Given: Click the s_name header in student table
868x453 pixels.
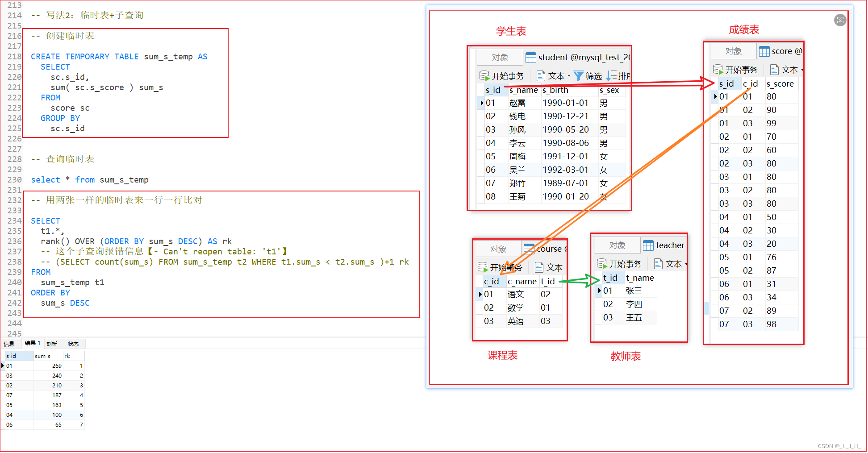Looking at the screenshot, I should tap(524, 90).
